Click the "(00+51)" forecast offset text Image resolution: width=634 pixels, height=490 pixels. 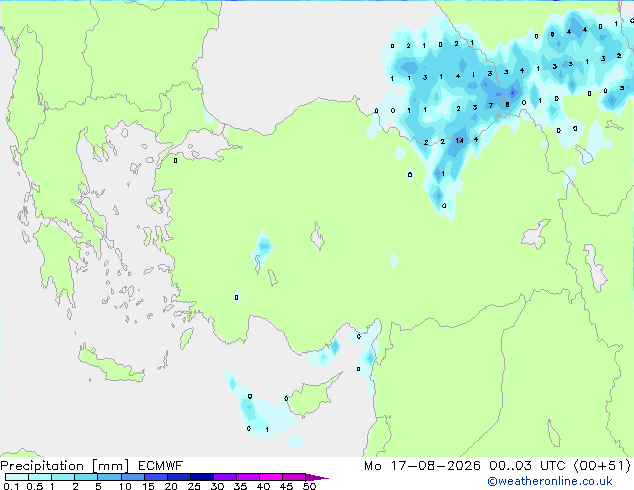tap(602, 466)
